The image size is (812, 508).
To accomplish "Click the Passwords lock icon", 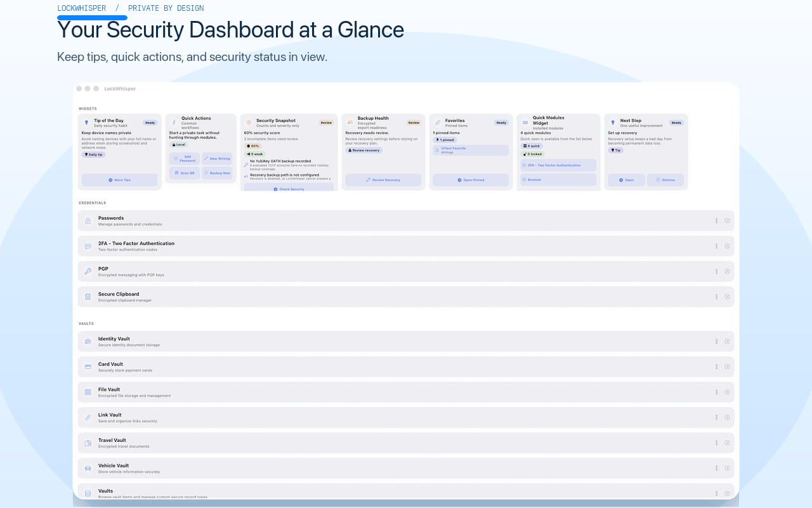I will coord(88,220).
